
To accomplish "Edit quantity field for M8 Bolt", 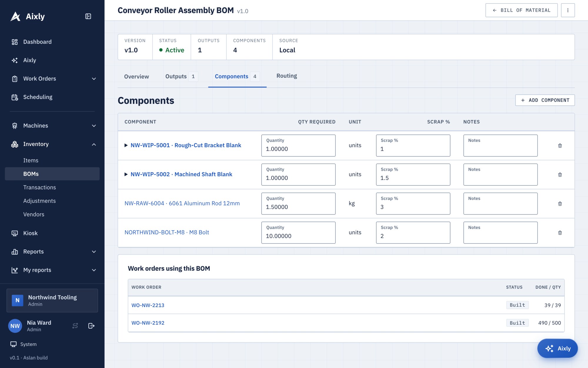I will (298, 233).
